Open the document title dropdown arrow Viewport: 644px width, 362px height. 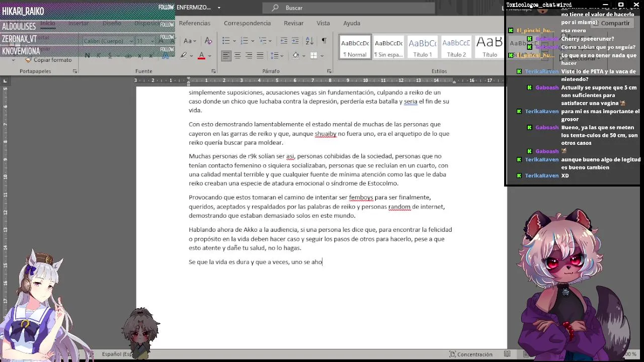(219, 8)
